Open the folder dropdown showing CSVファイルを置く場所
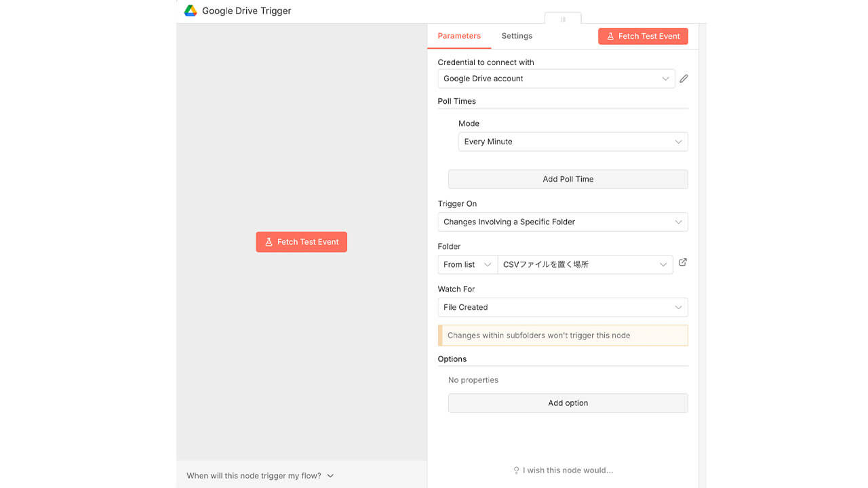 click(585, 264)
